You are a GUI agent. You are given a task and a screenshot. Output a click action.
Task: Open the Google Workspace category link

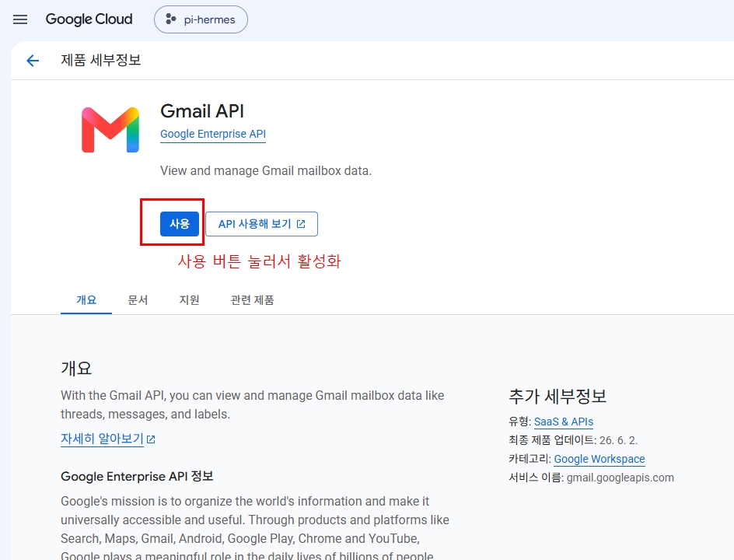(x=599, y=459)
